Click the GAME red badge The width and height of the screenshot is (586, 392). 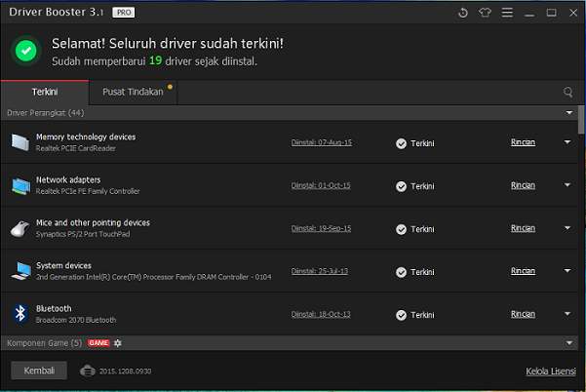[x=98, y=343]
